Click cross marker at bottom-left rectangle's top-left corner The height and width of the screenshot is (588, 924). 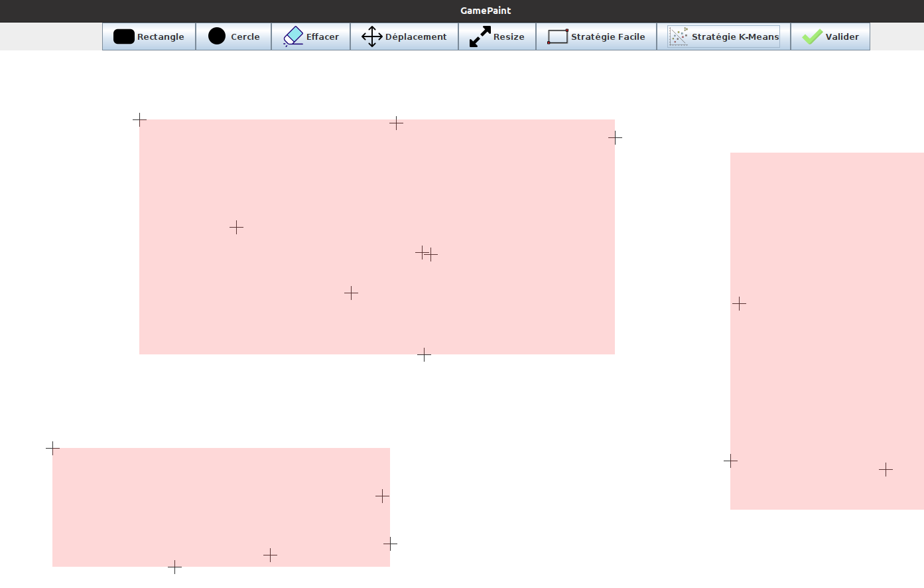pos(52,449)
